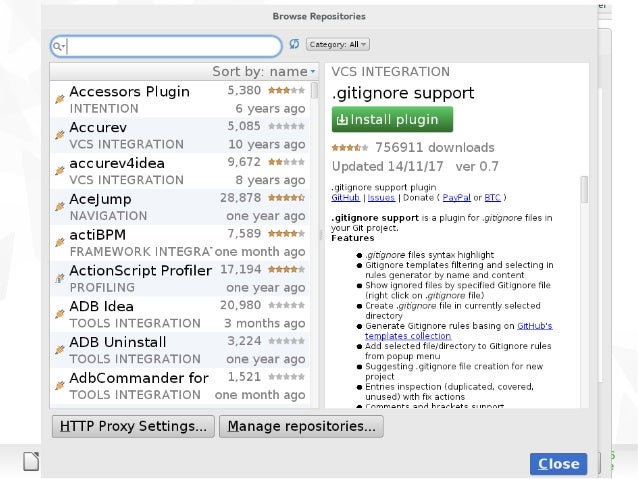
Task: Click the plugin icon beside ADB Uninstall
Action: click(60, 350)
